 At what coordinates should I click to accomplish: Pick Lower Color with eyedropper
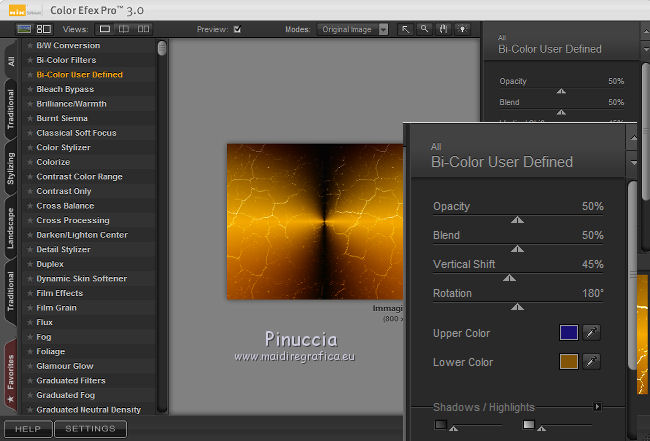(591, 362)
